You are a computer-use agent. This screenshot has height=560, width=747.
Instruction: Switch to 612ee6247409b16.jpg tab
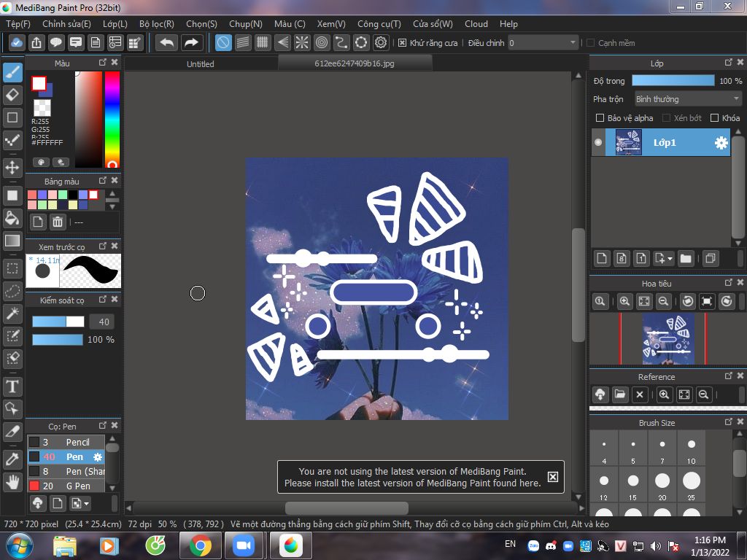(355, 63)
